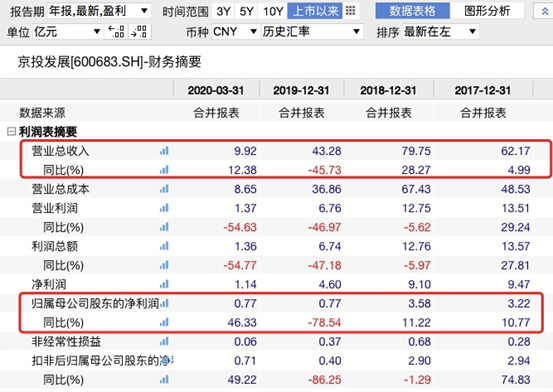Click the 数据来源 row label

pyautogui.click(x=42, y=113)
